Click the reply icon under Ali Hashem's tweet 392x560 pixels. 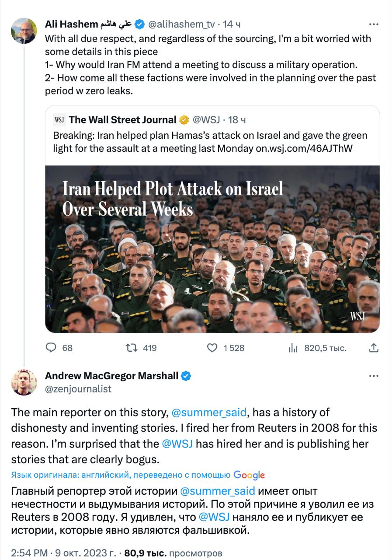click(52, 348)
